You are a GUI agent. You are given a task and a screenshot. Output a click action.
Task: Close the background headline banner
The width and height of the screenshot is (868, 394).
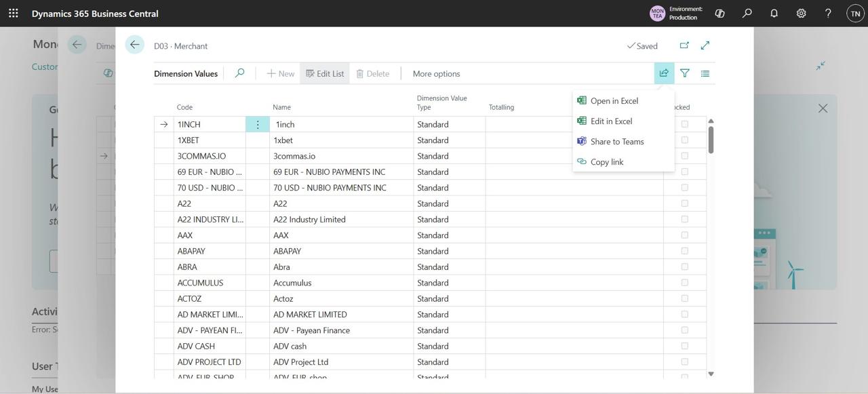[x=823, y=109]
